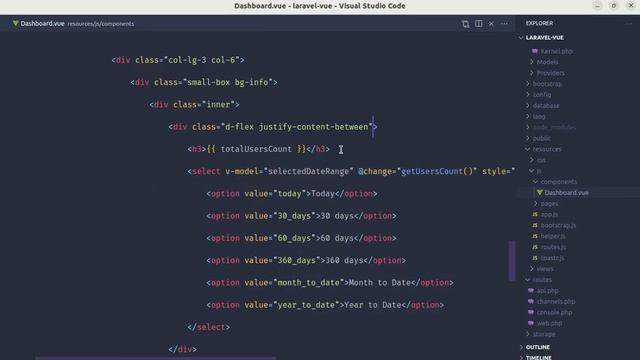The height and width of the screenshot is (360, 640).
Task: Expand the pages folder
Action: (x=536, y=203)
